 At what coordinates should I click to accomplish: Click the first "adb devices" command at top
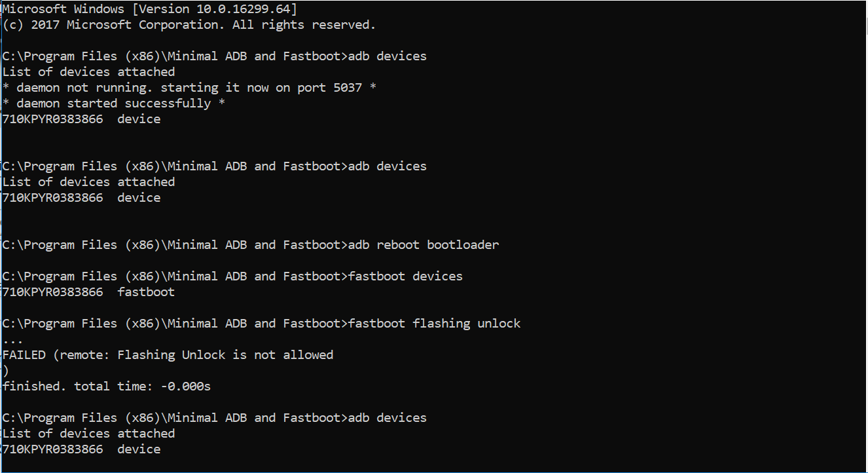[387, 56]
